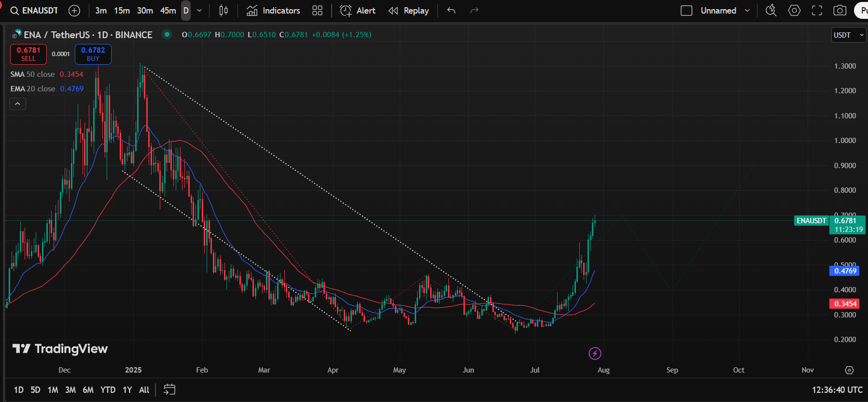
Task: Click the 0.6781 SELL button
Action: [x=28, y=54]
